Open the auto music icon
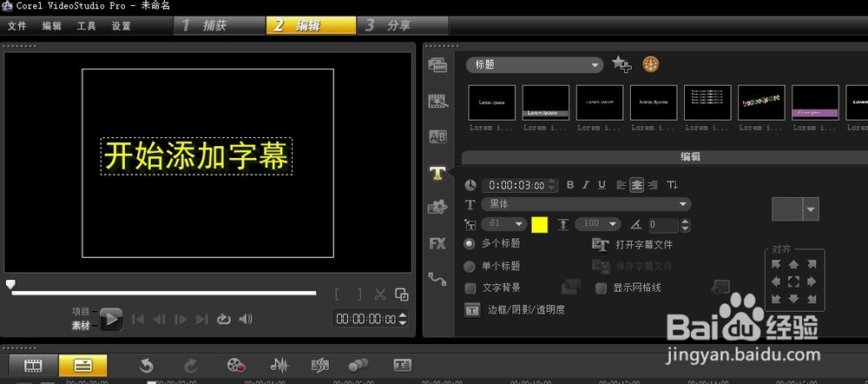This screenshot has width=868, height=384. [320, 365]
